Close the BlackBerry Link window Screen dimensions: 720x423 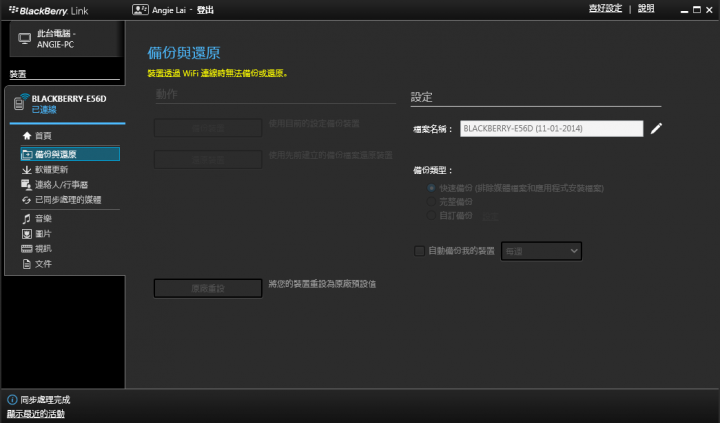click(709, 10)
